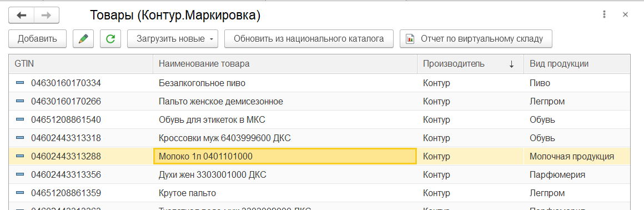Image resolution: width=644 pixels, height=210 pixels.
Task: Open Отчет по виртуальному складу report
Action: pos(476,39)
